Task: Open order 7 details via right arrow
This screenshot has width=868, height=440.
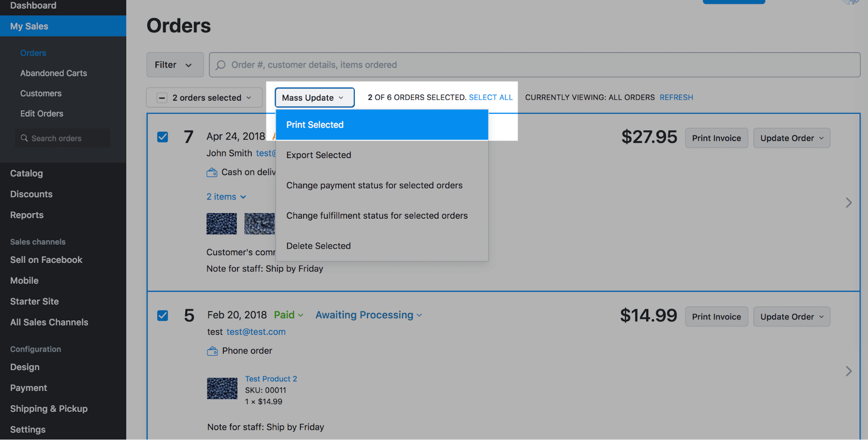Action: pos(848,203)
